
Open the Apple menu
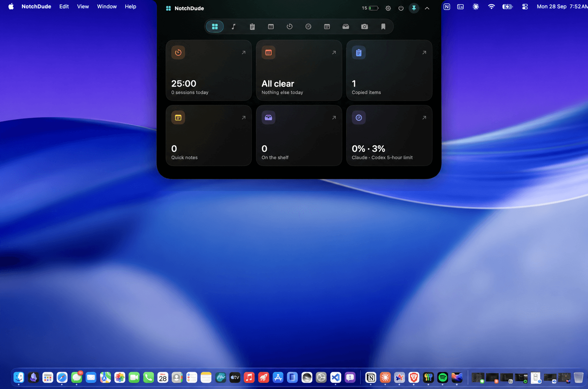11,6
